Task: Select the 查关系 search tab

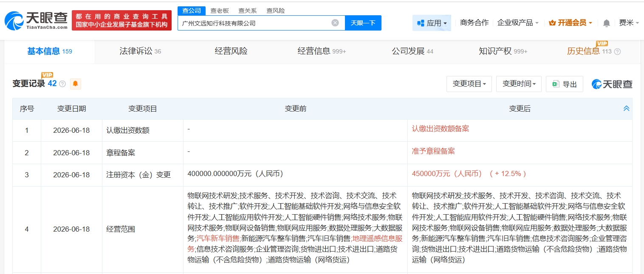Action: pos(247,11)
